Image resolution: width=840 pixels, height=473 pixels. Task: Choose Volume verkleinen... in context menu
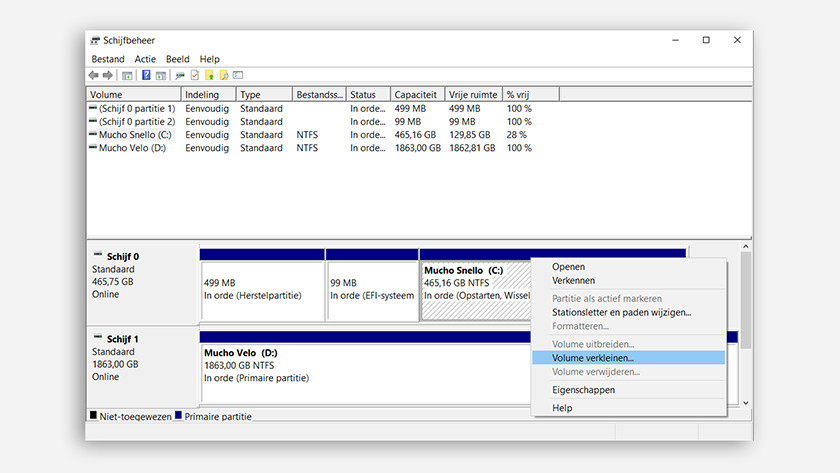pos(628,358)
